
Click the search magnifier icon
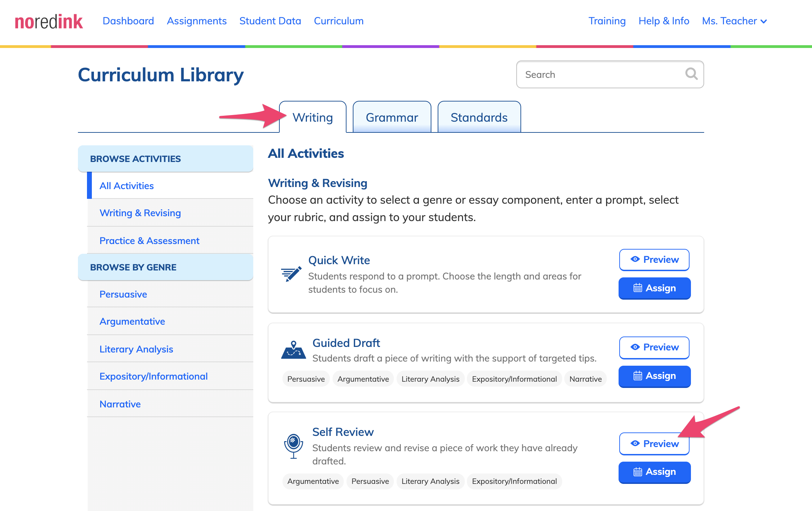[x=691, y=74]
